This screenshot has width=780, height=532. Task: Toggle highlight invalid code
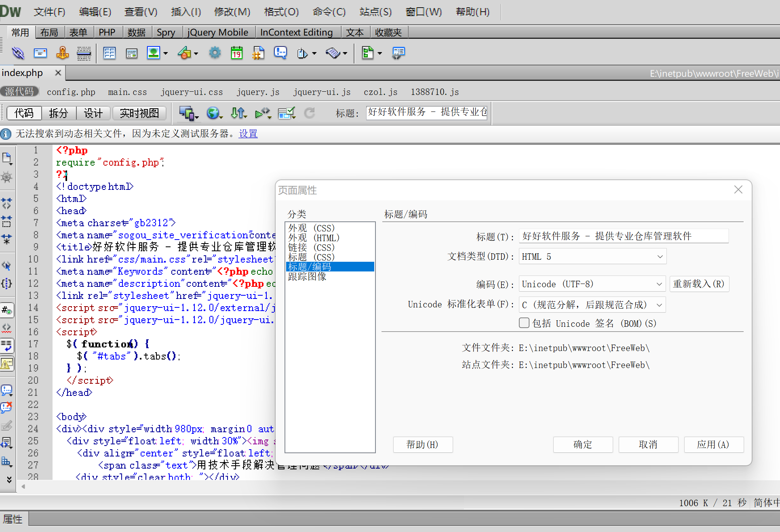(7, 328)
